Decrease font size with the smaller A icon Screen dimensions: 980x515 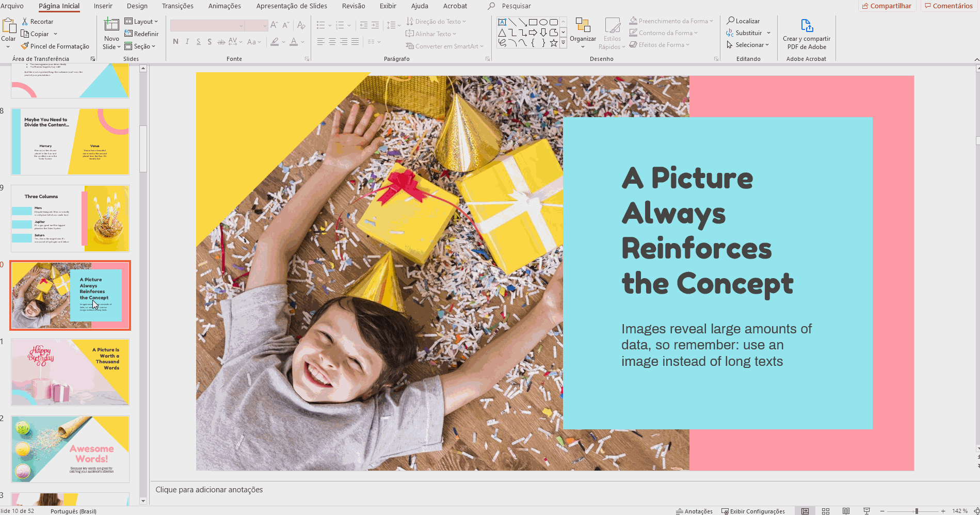tap(286, 25)
